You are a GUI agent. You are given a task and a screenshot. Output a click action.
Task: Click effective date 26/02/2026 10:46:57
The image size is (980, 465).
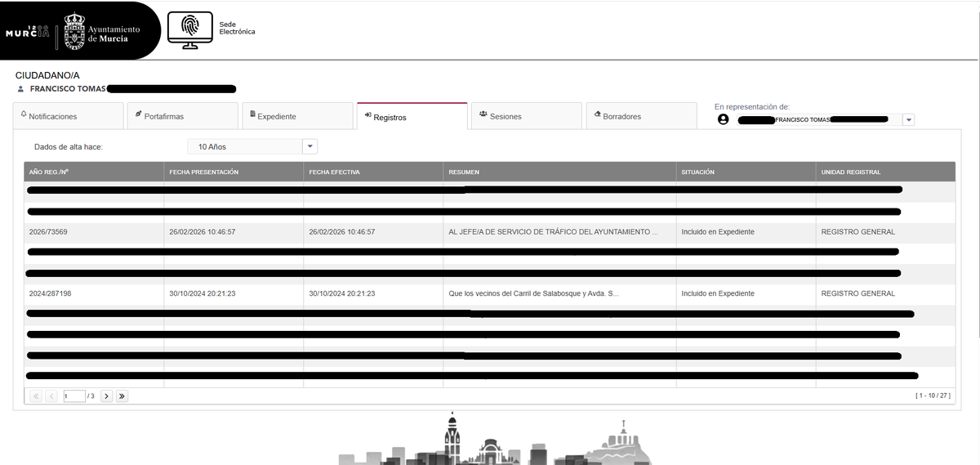coord(342,232)
